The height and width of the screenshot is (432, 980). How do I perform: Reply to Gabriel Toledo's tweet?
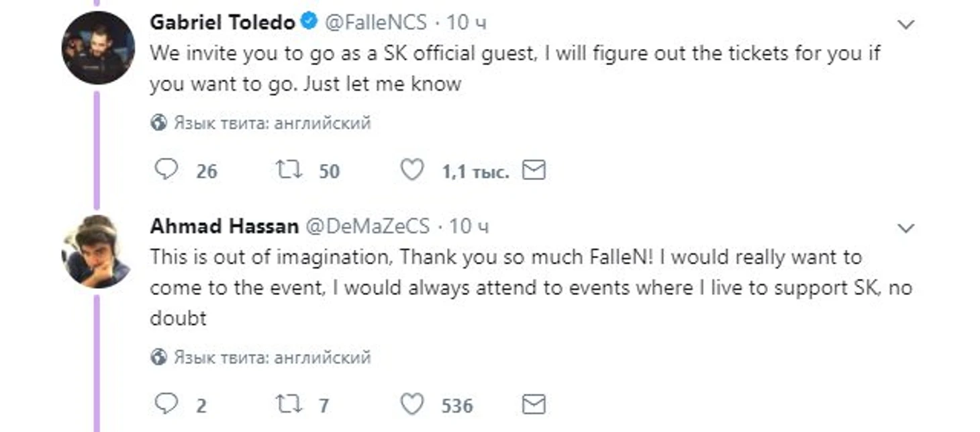[x=166, y=171]
